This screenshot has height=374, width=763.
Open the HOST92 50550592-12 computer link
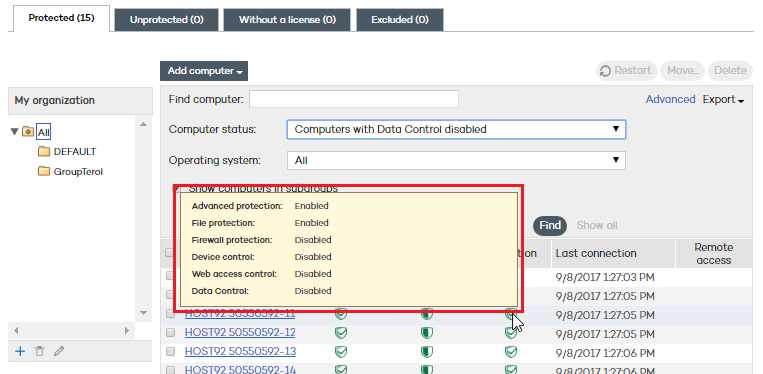click(240, 333)
